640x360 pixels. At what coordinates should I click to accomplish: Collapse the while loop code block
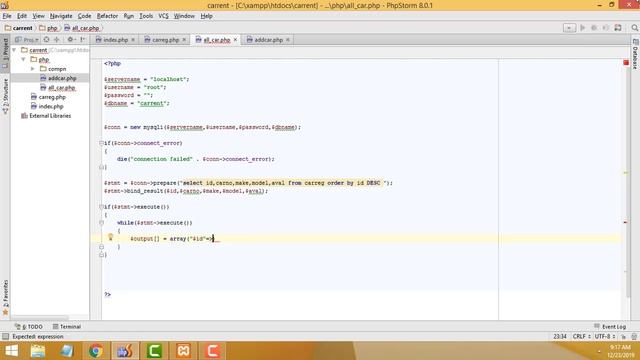click(101, 223)
